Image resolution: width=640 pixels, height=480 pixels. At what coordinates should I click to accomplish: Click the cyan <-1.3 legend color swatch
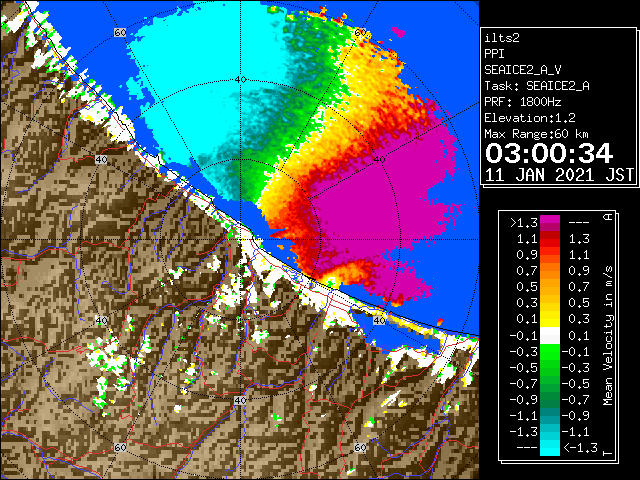pos(550,448)
